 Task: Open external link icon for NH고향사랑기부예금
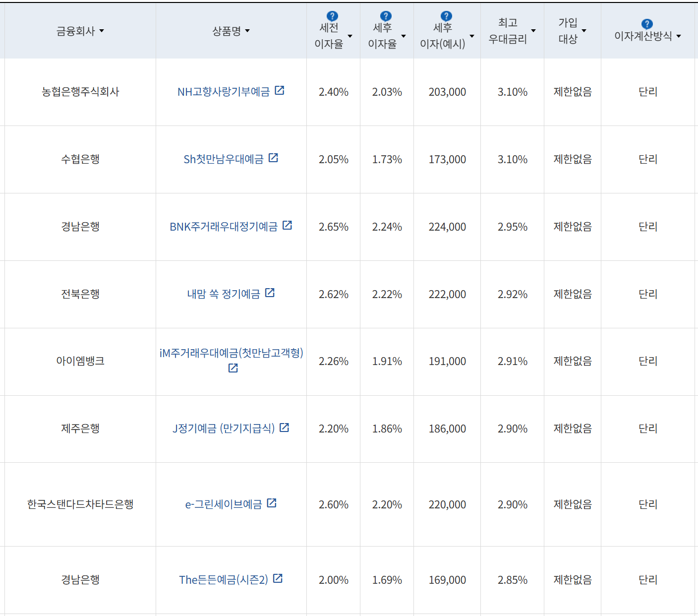pos(280,90)
